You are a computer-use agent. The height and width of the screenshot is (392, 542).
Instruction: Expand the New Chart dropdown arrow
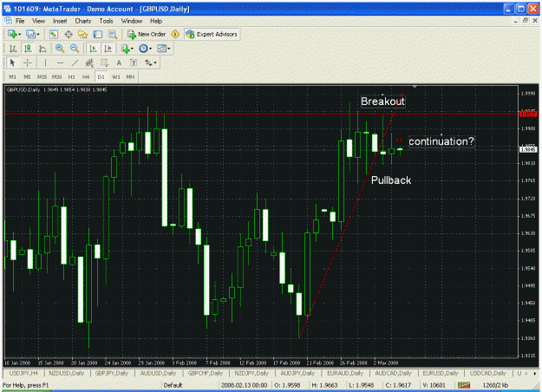pyautogui.click(x=20, y=34)
